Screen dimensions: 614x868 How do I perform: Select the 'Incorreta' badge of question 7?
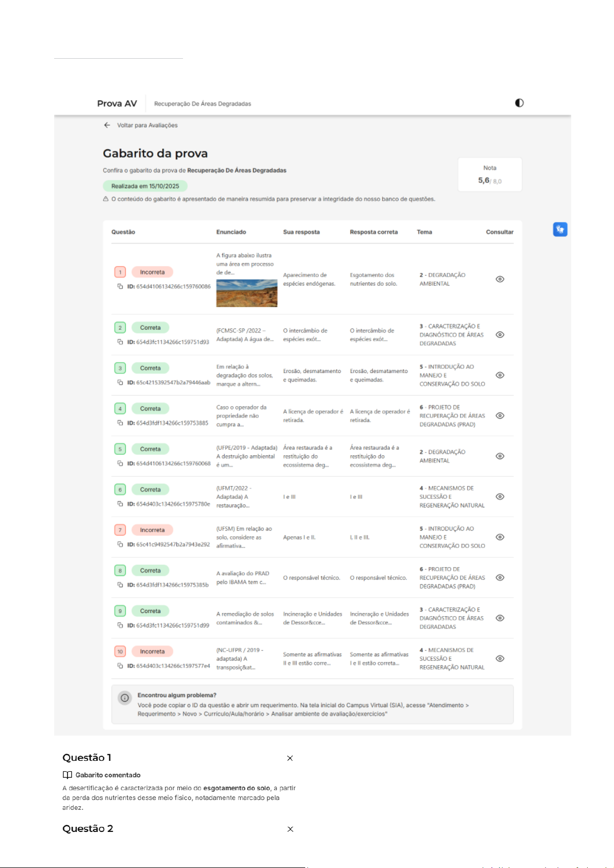tap(152, 530)
